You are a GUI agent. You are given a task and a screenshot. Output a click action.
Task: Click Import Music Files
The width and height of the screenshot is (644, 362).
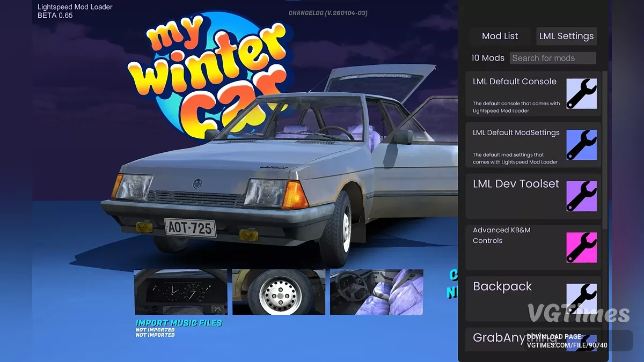tap(179, 322)
